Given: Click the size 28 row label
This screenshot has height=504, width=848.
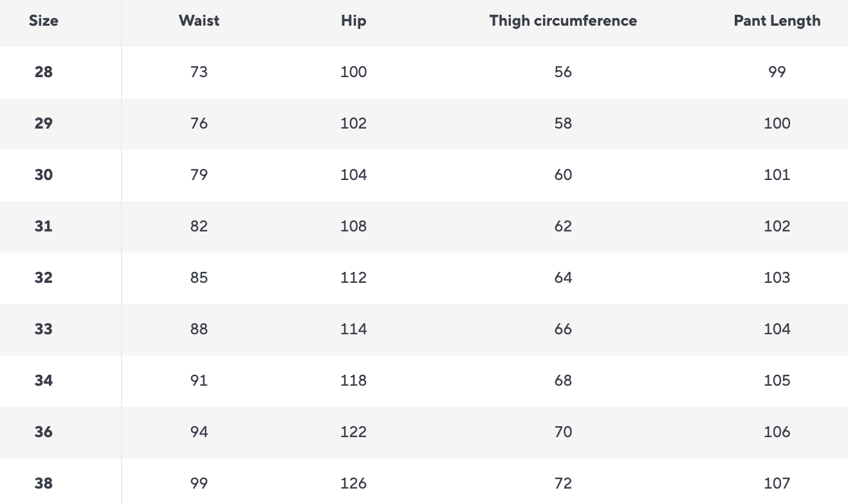Looking at the screenshot, I should [44, 72].
